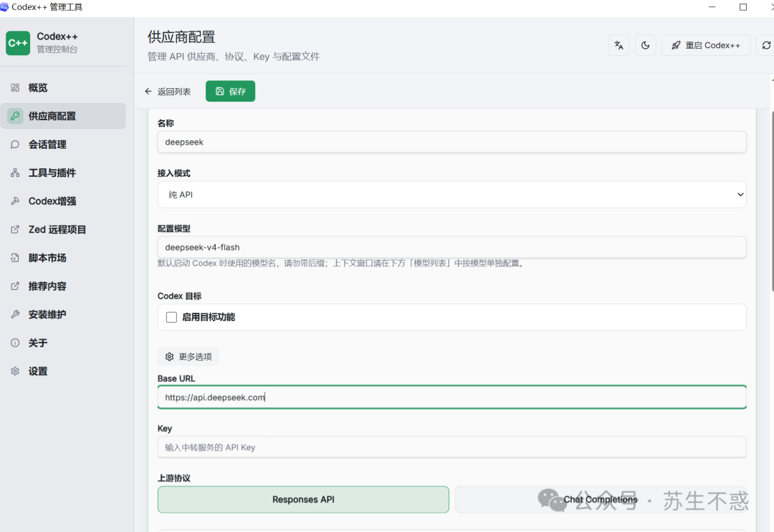Maximize the Codex++ 管理工具 window
774x532 pixels.
tap(743, 7)
